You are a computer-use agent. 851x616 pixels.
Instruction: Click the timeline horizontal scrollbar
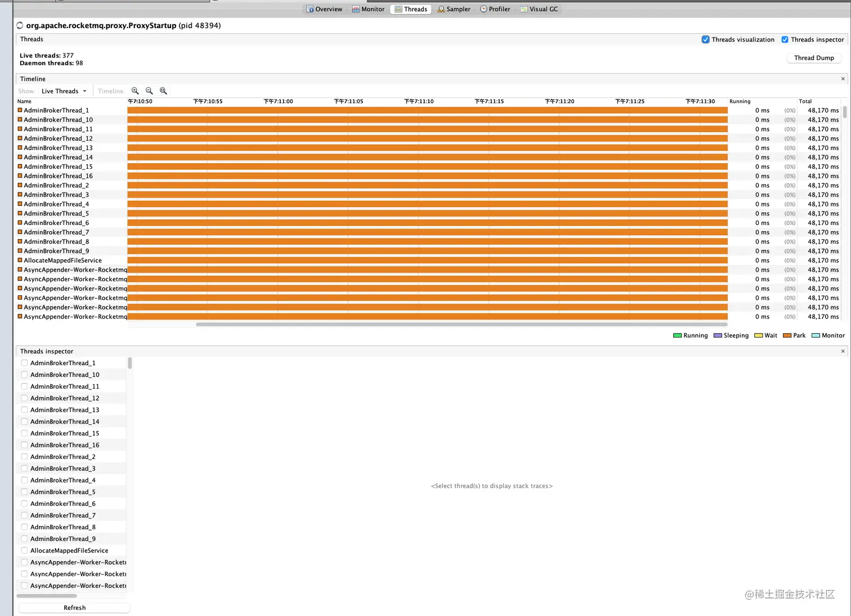click(x=462, y=324)
